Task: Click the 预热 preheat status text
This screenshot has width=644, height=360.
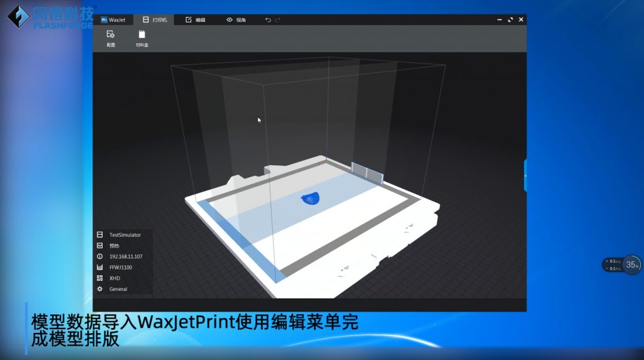Action: click(114, 246)
